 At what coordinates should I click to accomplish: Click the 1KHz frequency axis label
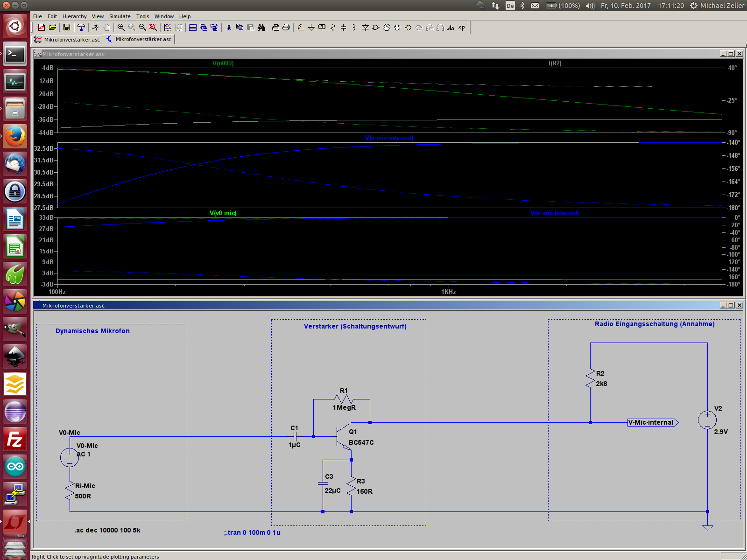tap(449, 292)
